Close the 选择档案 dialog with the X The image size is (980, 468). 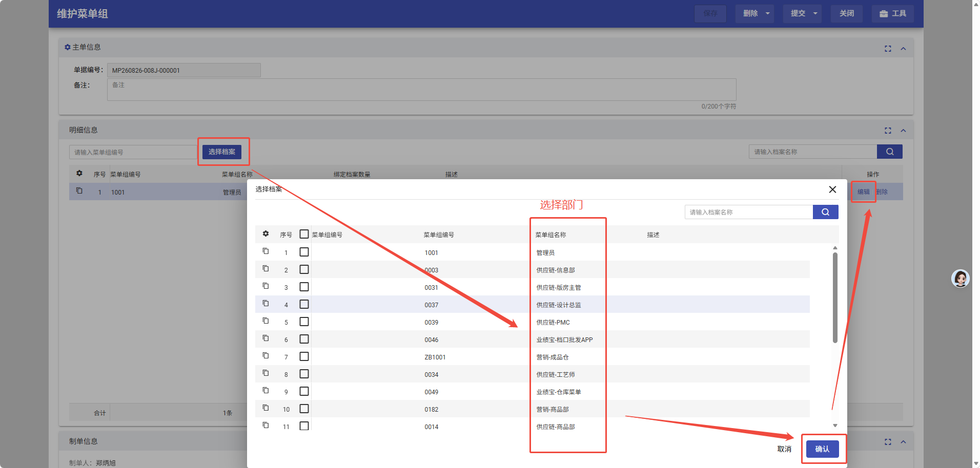click(832, 189)
